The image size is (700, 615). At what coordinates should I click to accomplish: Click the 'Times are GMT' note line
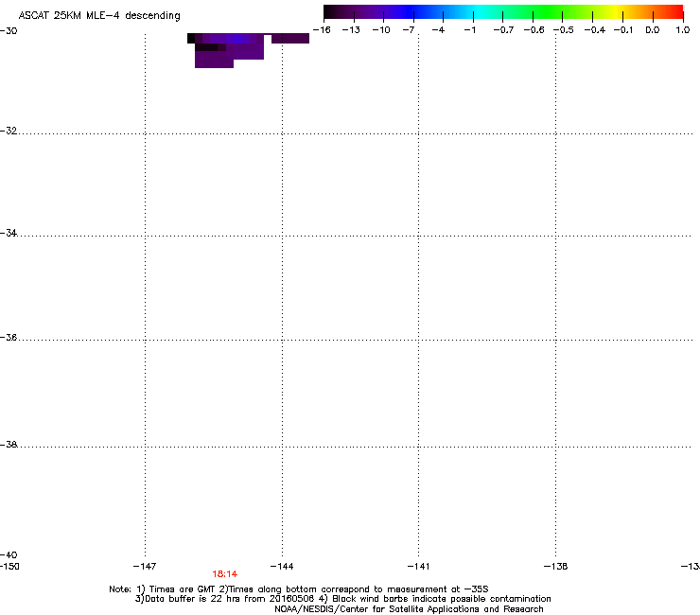(299, 589)
